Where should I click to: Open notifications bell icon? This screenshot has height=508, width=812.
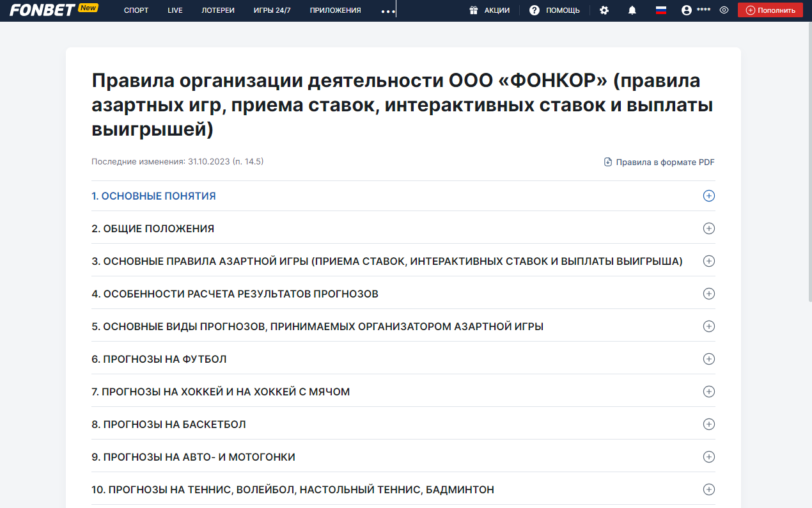pyautogui.click(x=632, y=10)
